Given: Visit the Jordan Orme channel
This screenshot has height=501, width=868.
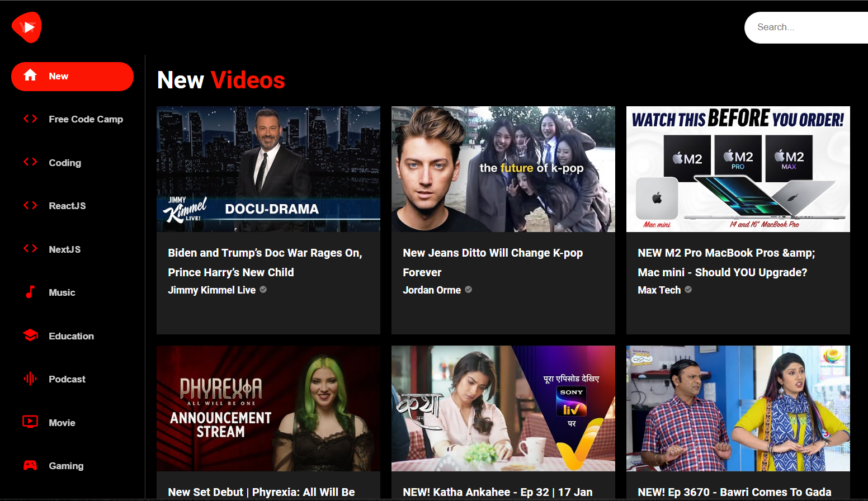Looking at the screenshot, I should tap(432, 290).
